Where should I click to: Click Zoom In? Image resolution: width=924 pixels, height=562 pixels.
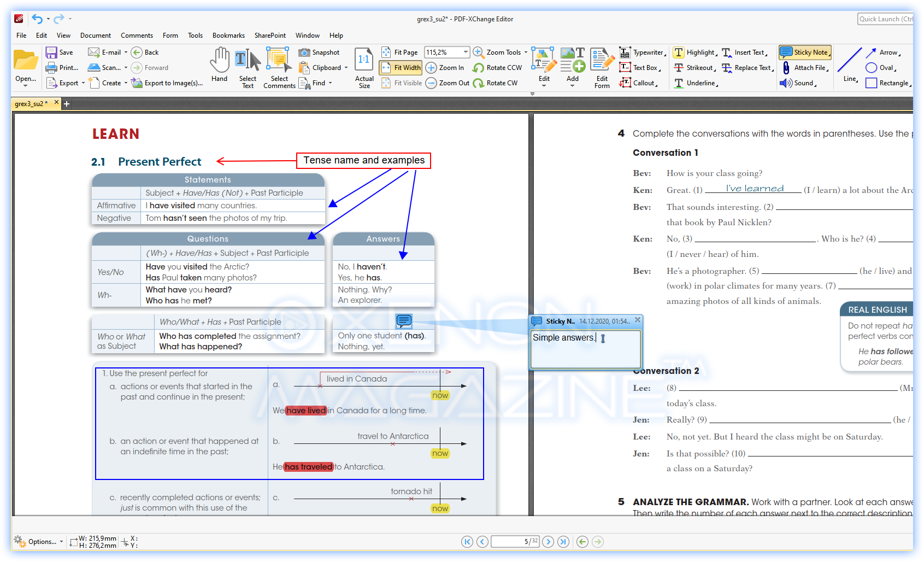pos(445,68)
